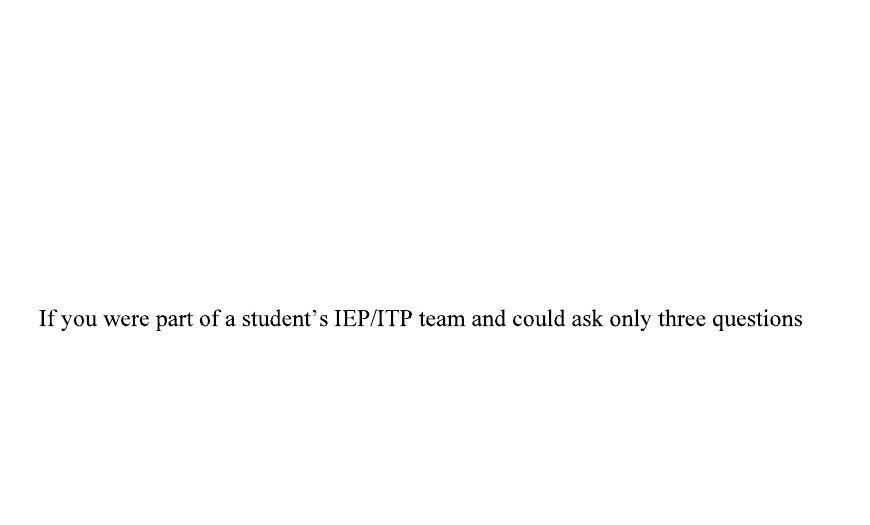Click the word "were" in the sentence
Screen dimensions: 870x525
click(126, 320)
